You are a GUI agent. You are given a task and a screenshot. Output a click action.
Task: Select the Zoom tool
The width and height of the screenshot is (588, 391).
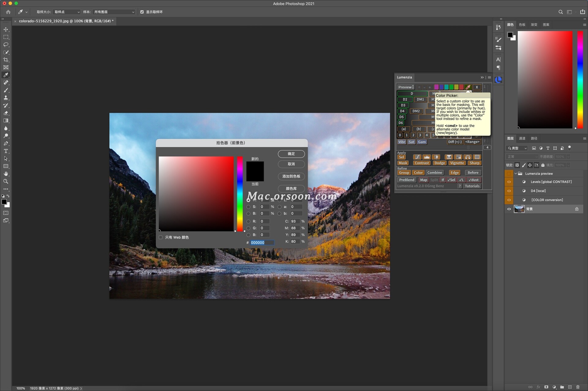tap(6, 181)
